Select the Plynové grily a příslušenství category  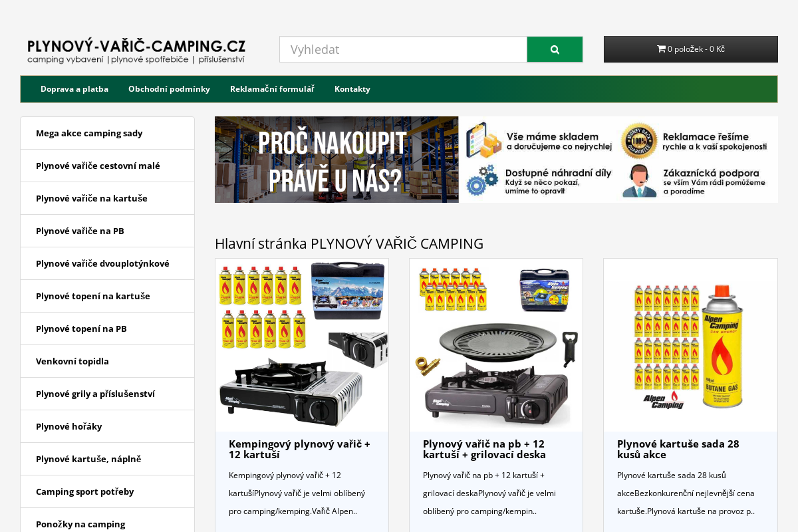(x=95, y=394)
